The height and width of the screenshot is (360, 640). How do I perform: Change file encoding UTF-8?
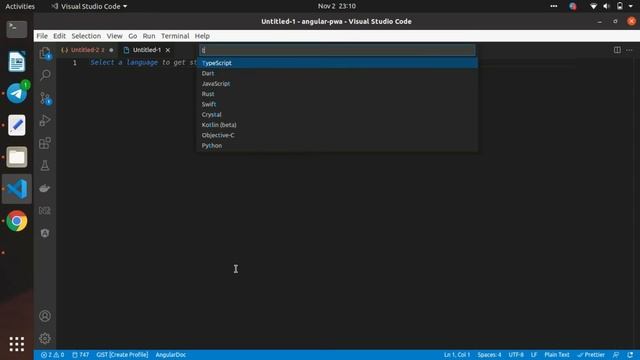[516, 355]
